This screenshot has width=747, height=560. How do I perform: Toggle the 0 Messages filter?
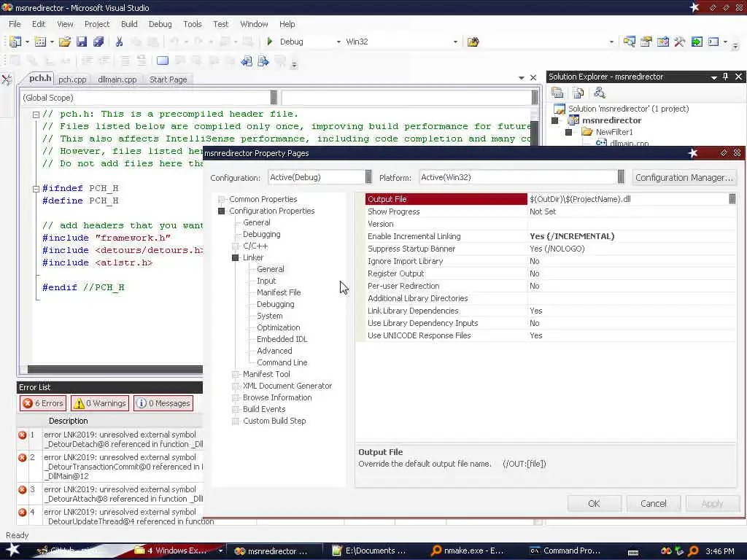163,403
